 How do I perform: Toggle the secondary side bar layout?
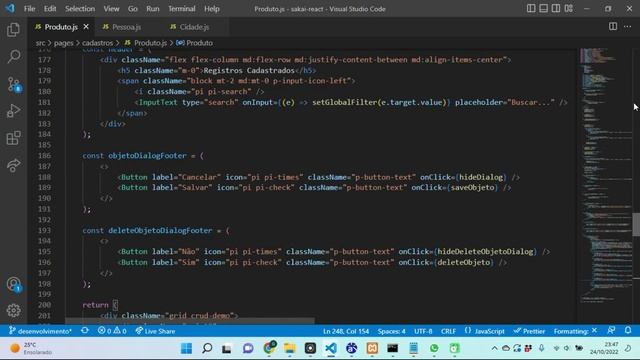click(556, 9)
